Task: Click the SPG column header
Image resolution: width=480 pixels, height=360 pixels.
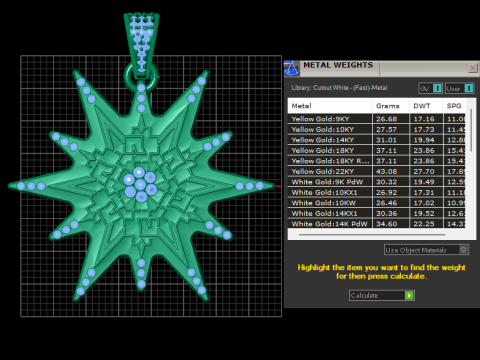Action: click(x=454, y=106)
